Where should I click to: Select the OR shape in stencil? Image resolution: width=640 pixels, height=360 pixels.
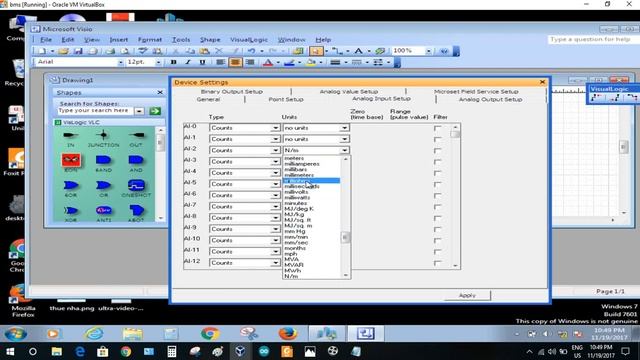[x=103, y=189]
